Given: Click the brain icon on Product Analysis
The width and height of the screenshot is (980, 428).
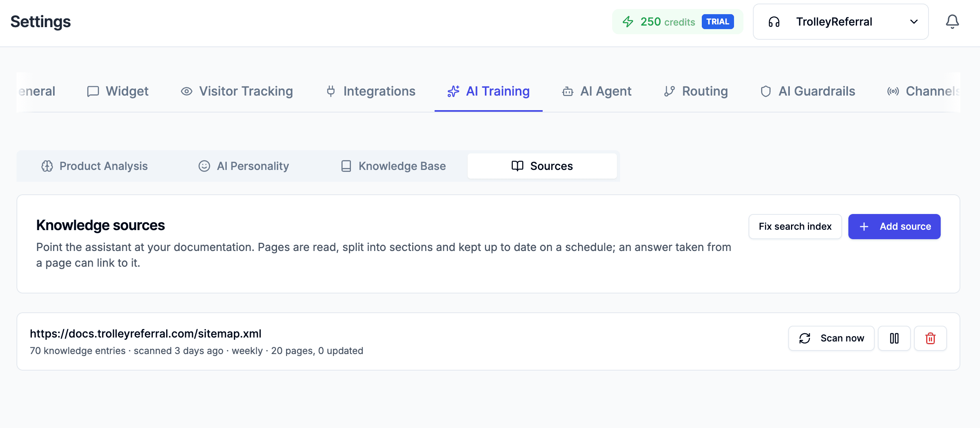Looking at the screenshot, I should [47, 166].
